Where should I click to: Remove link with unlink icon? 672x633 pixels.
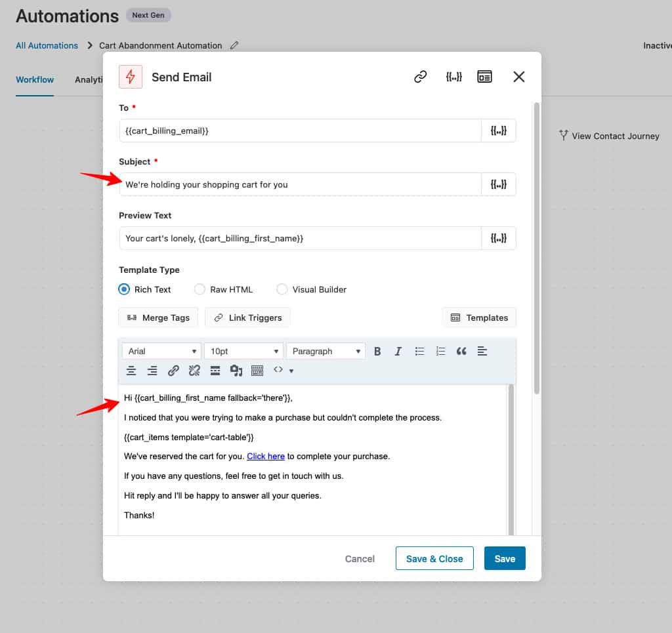click(x=194, y=371)
